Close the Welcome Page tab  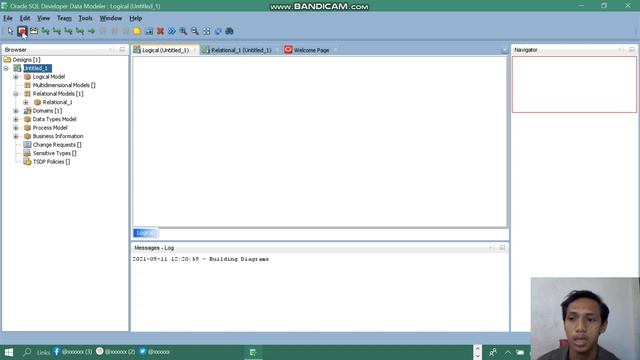(x=335, y=50)
